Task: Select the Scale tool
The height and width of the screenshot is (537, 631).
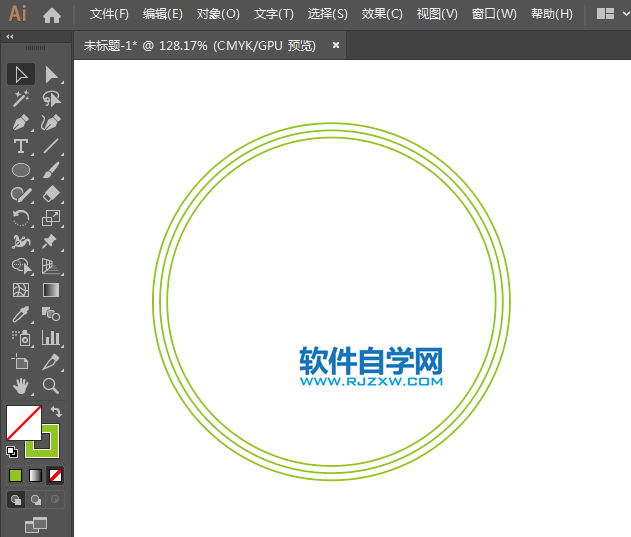Action: (x=51, y=218)
